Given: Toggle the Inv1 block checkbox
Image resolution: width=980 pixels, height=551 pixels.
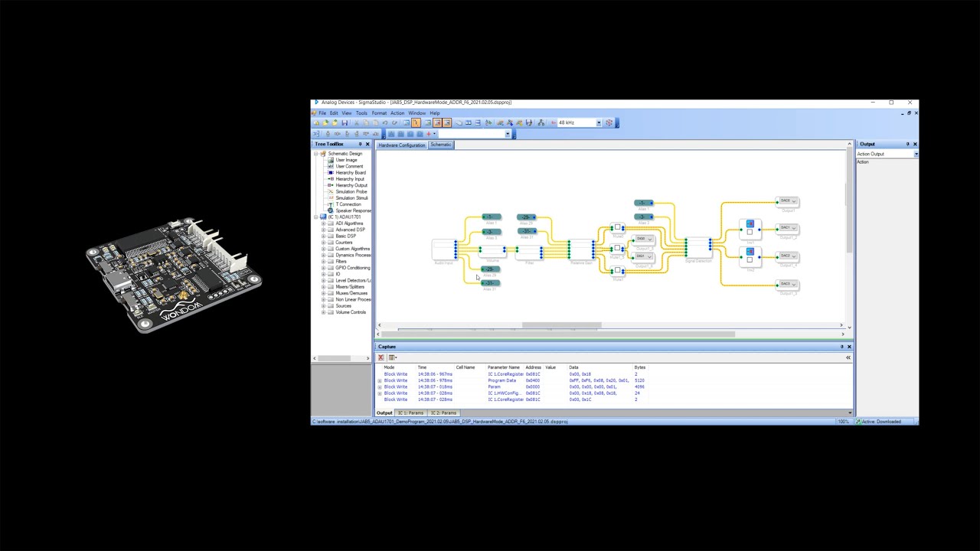Looking at the screenshot, I should pos(750,232).
